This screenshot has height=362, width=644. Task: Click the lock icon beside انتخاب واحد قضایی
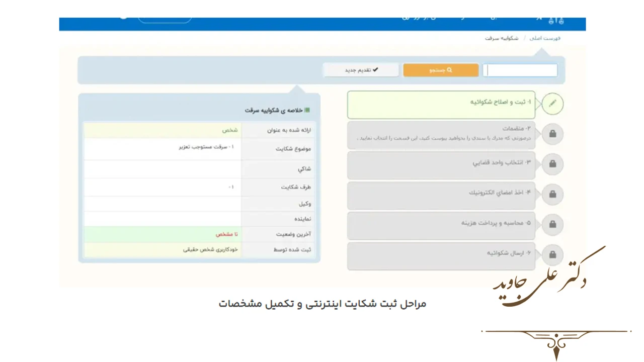(552, 164)
